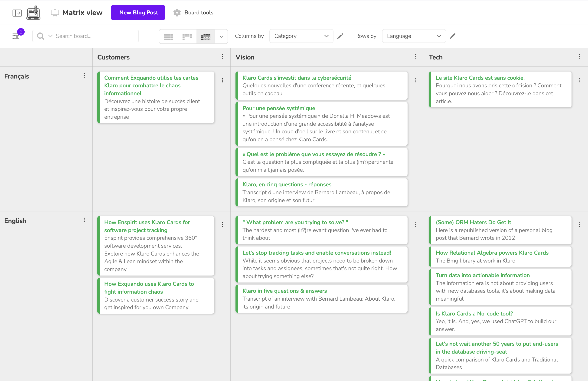Viewport: 588px width, 381px height.
Task: Open card Turn data into actionable information
Action: click(500, 287)
